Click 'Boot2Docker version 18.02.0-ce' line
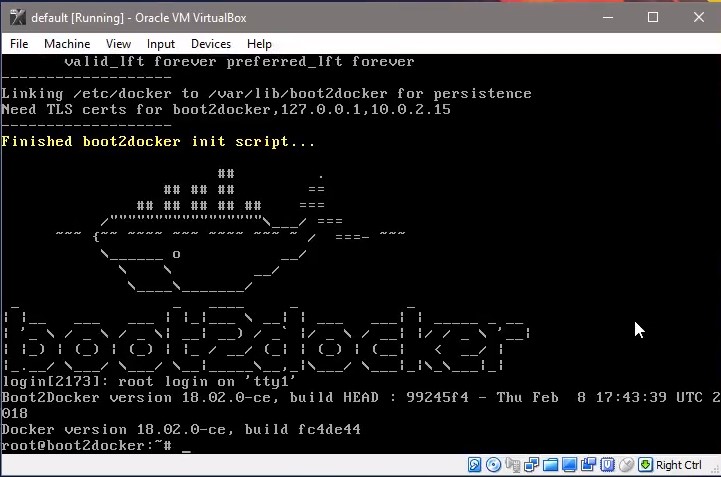721x477 pixels. (360, 397)
